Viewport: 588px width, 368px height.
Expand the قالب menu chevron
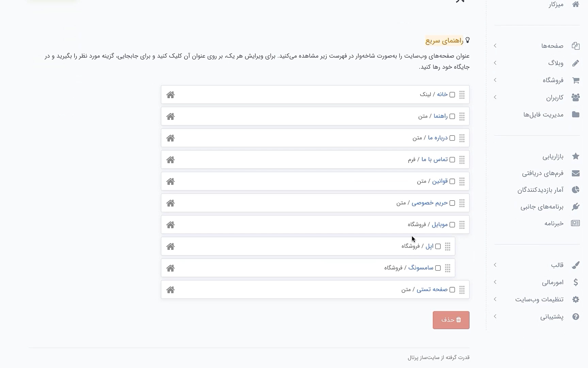point(495,265)
